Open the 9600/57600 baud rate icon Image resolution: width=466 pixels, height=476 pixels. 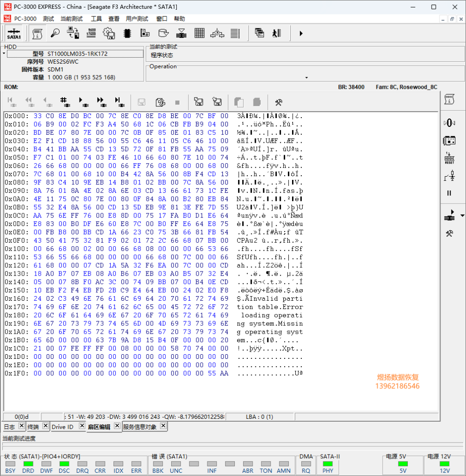coord(91,33)
